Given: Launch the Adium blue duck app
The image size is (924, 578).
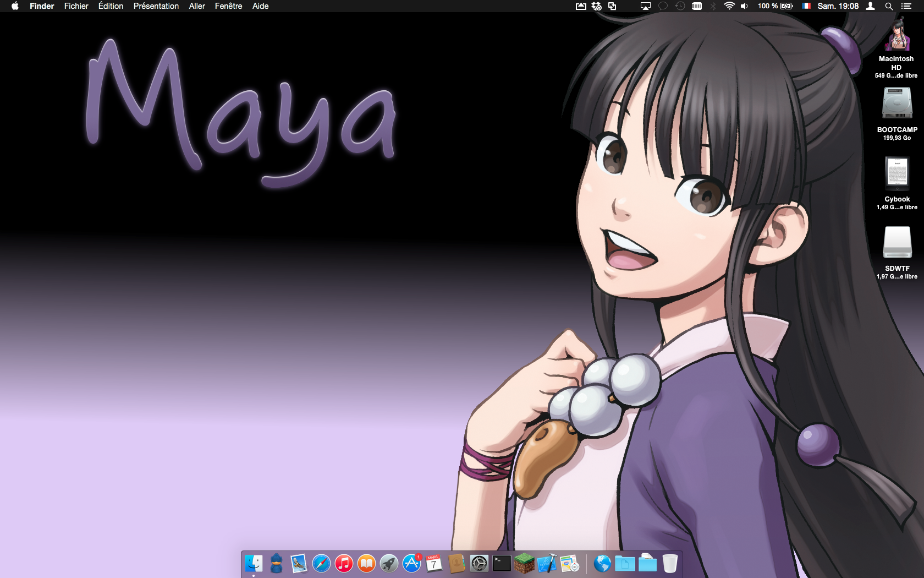Looking at the screenshot, I should click(276, 563).
